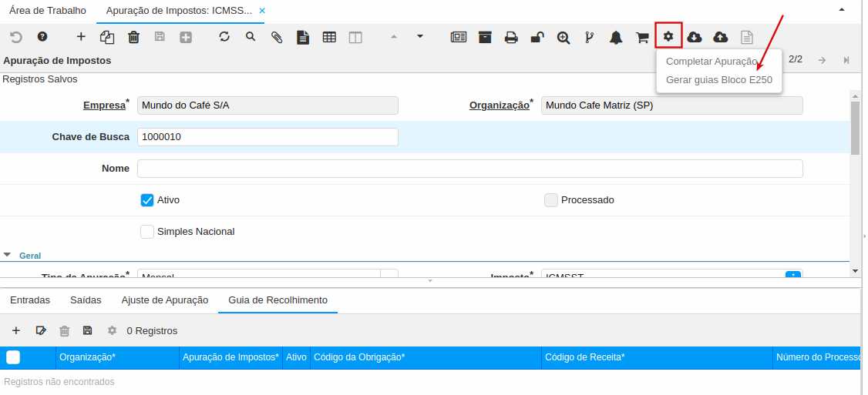Click the bell notification icon
Image resolution: width=868 pixels, height=395 pixels.
pos(616,37)
